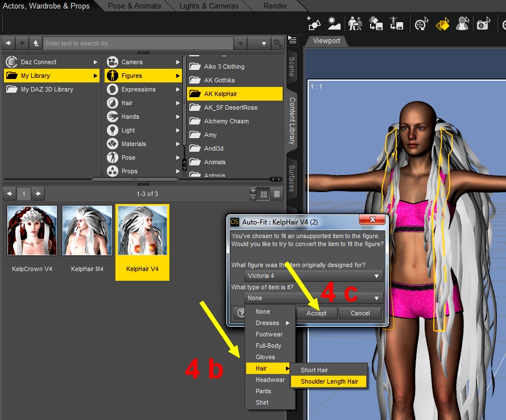Click the Hands category icon
Image resolution: width=506 pixels, height=420 pixels.
pos(113,117)
